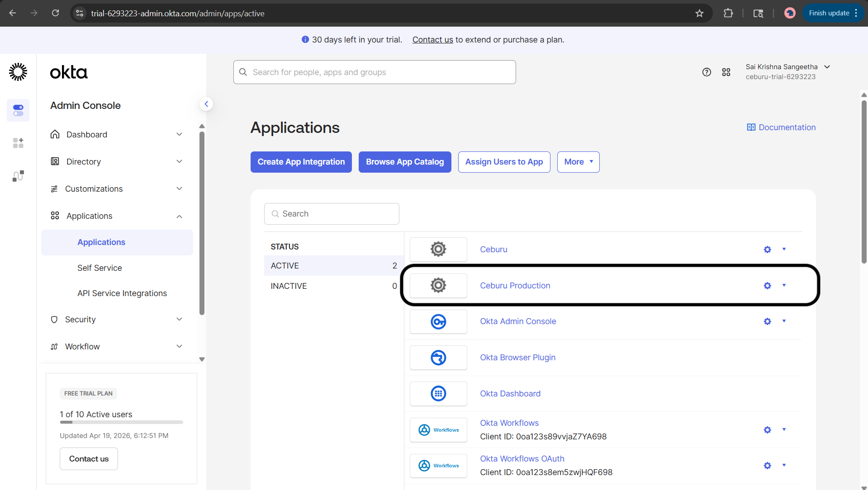Click the site information icon in address bar
Image resolution: width=868 pixels, height=490 pixels.
[80, 13]
